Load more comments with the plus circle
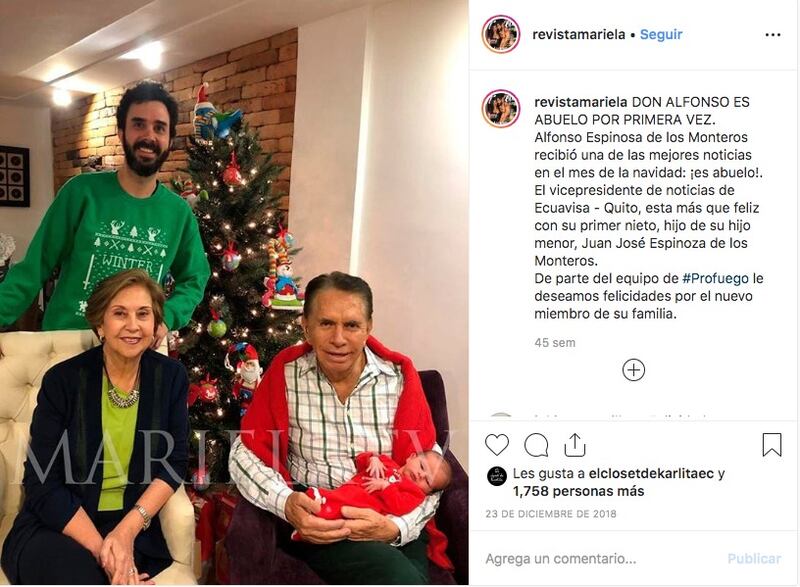This screenshot has width=800, height=587. [634, 370]
